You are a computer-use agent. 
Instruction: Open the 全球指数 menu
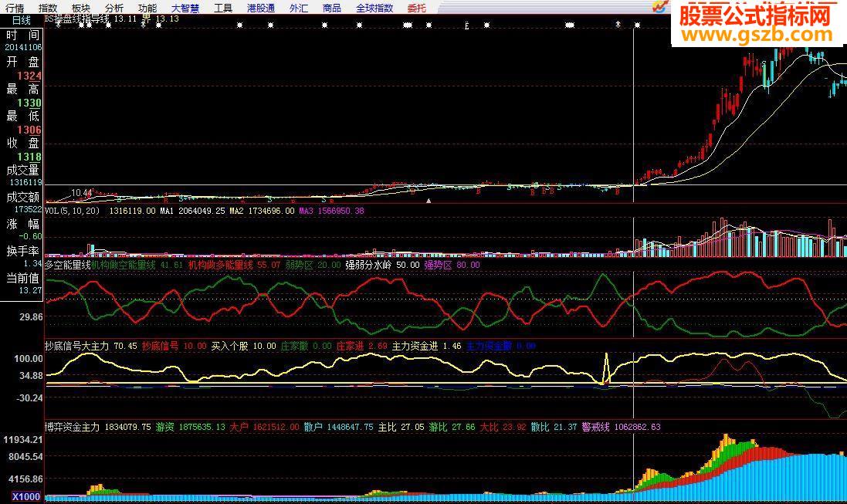[374, 8]
